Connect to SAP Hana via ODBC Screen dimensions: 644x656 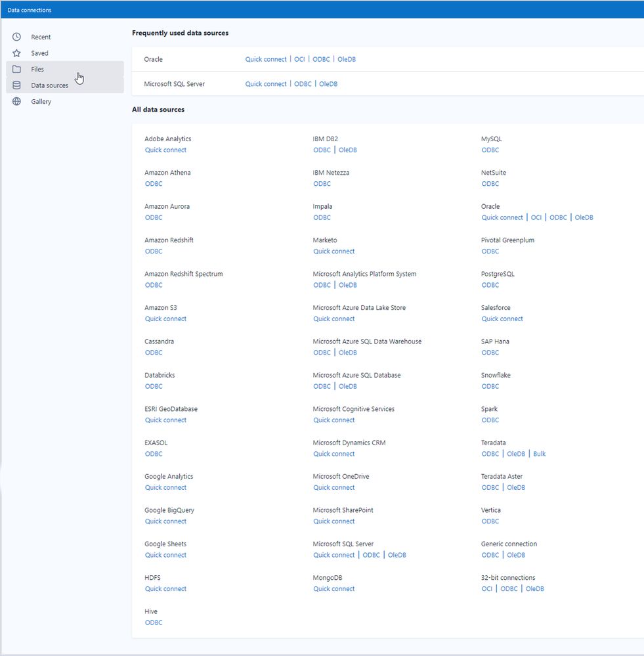click(490, 353)
